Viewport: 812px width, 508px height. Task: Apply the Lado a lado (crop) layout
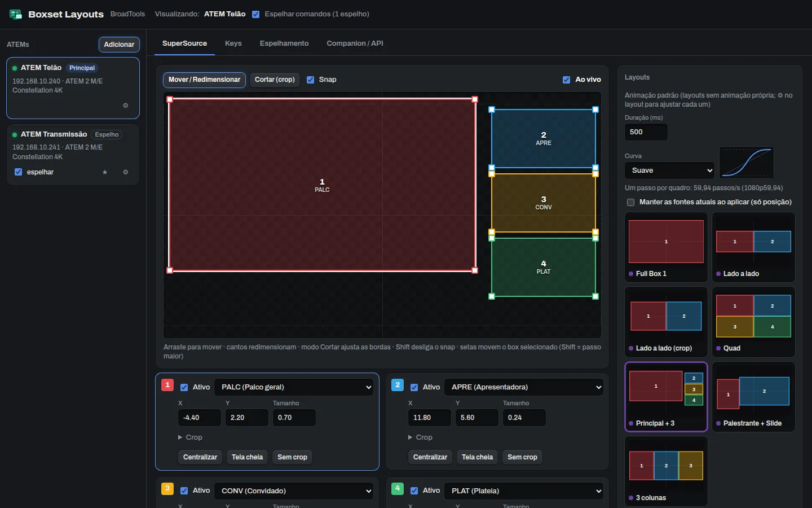click(x=666, y=322)
